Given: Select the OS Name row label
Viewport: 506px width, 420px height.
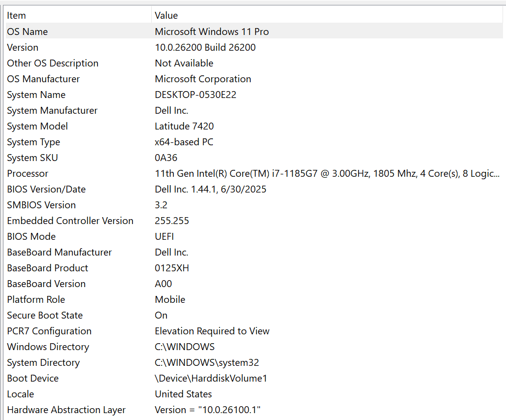Looking at the screenshot, I should (x=28, y=32).
